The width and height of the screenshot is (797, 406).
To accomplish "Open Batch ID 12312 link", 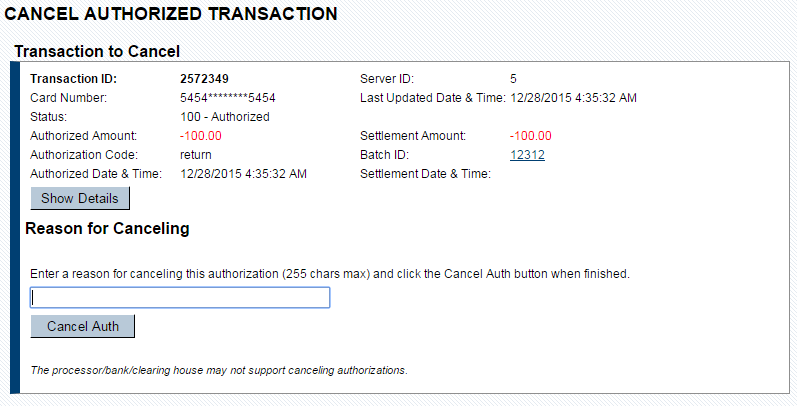I will click(x=527, y=155).
